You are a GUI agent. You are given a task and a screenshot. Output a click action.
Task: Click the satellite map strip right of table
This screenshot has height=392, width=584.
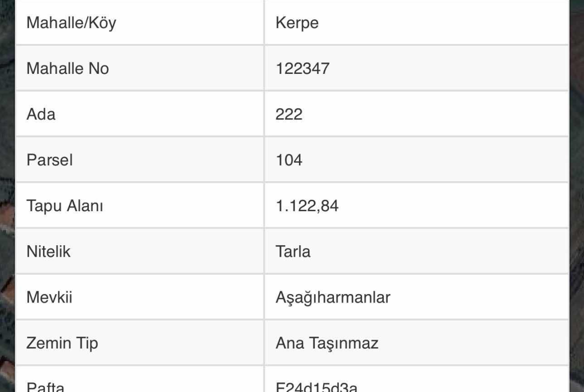577,200
